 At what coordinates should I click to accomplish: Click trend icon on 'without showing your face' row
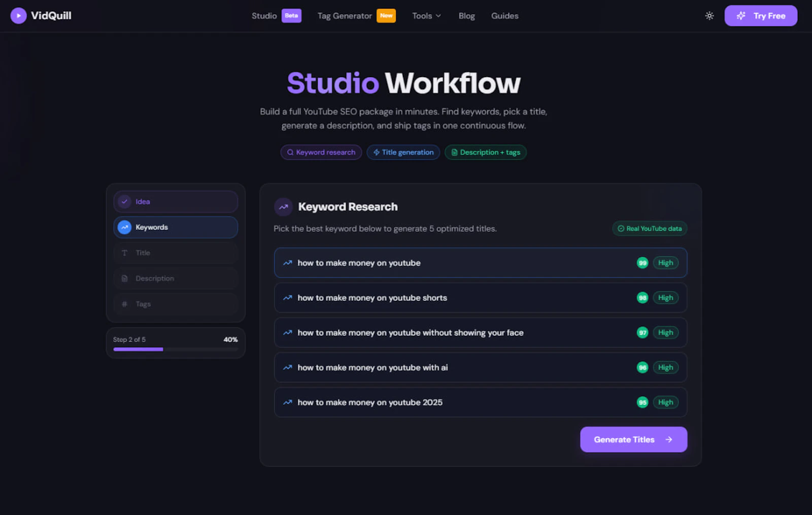[x=287, y=333]
